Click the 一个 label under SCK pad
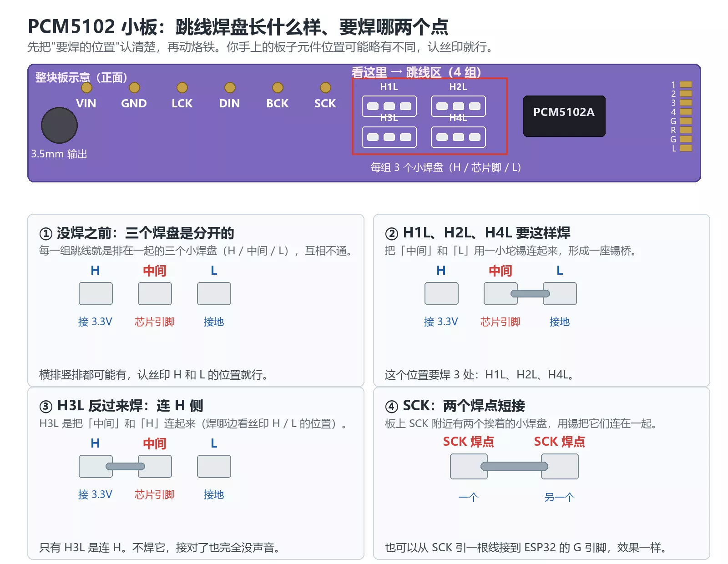Viewport: 728px width, 564px height. tap(469, 497)
